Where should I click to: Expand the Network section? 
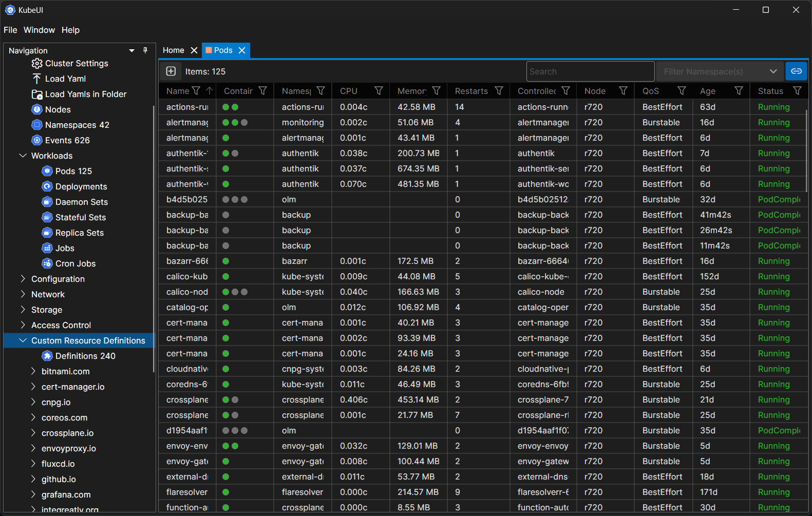click(23, 294)
